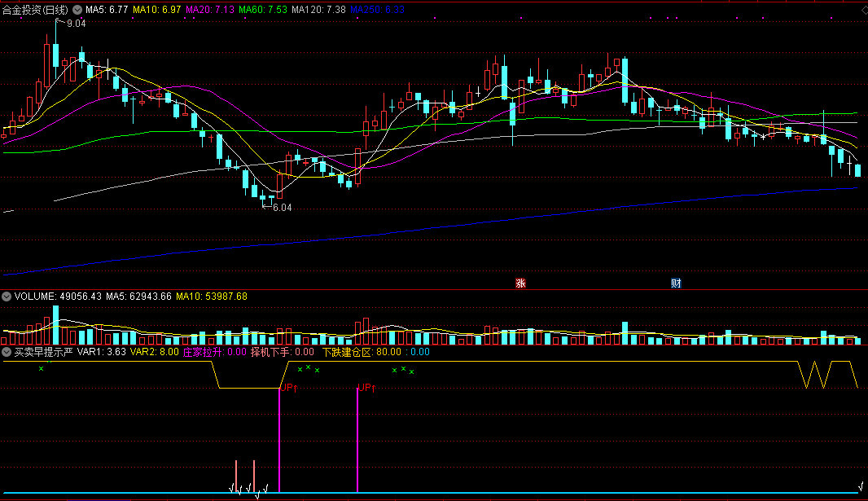Image resolution: width=868 pixels, height=501 pixels.
Task: Open the 买卖早提示严 indicator dropdown arrow
Action: pos(6,352)
